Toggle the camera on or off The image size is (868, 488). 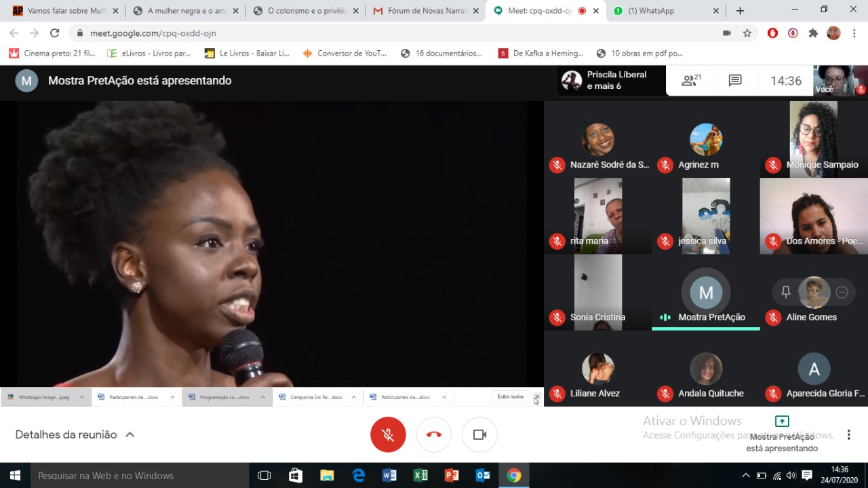[x=479, y=434]
